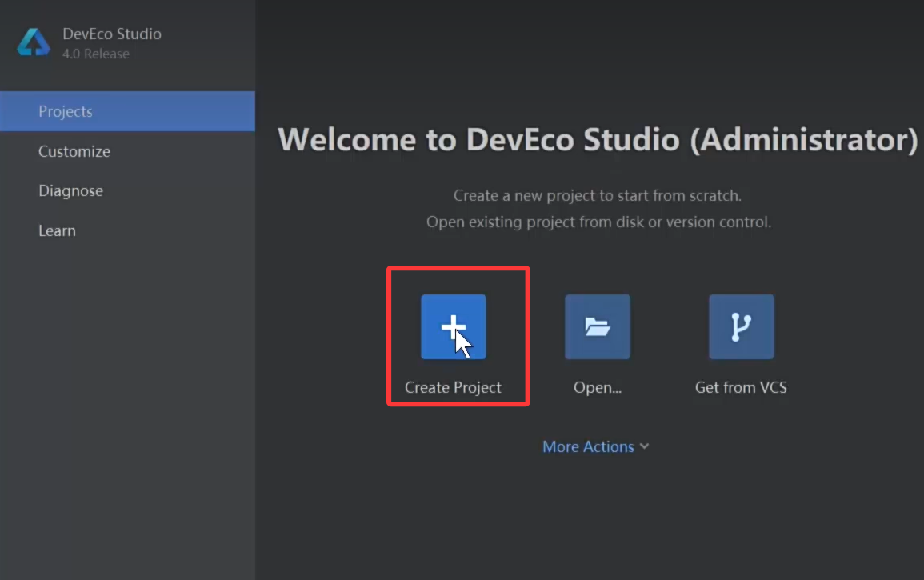
Task: Click the Create Project plus icon
Action: [453, 326]
